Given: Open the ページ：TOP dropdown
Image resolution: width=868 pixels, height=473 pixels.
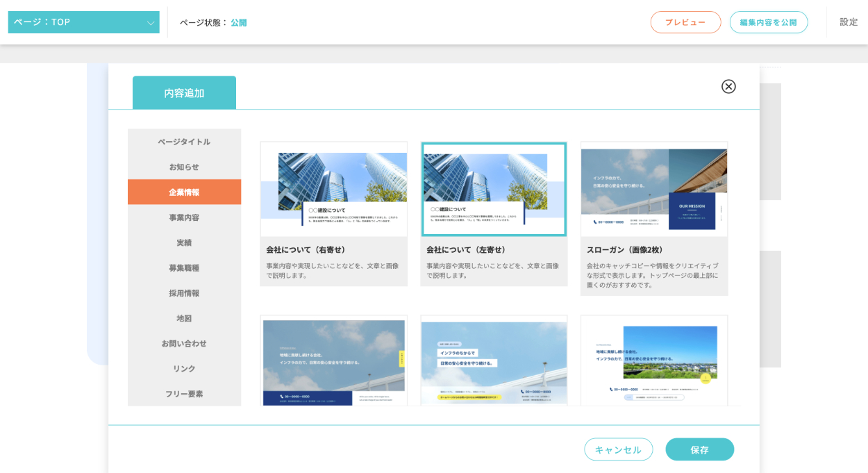Looking at the screenshot, I should click(84, 22).
